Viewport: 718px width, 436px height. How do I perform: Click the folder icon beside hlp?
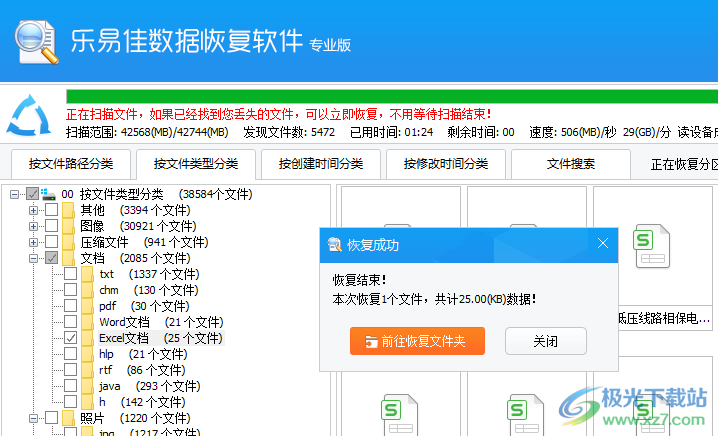[87, 354]
